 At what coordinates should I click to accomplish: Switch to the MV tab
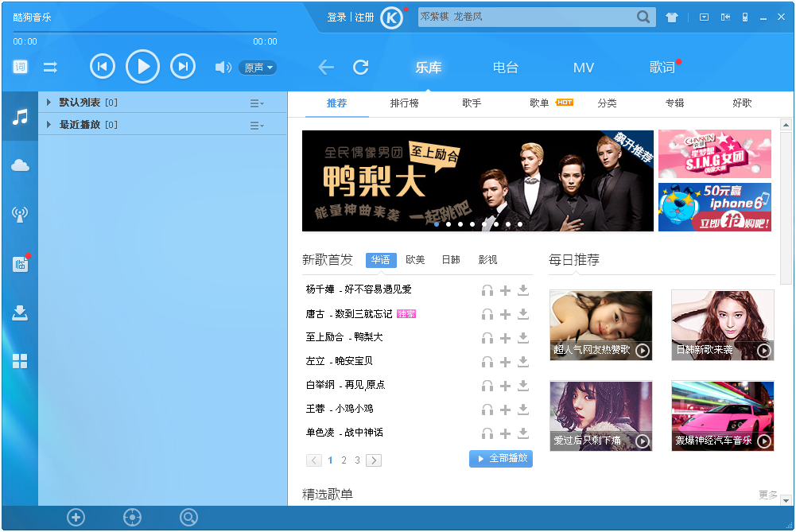click(x=584, y=68)
